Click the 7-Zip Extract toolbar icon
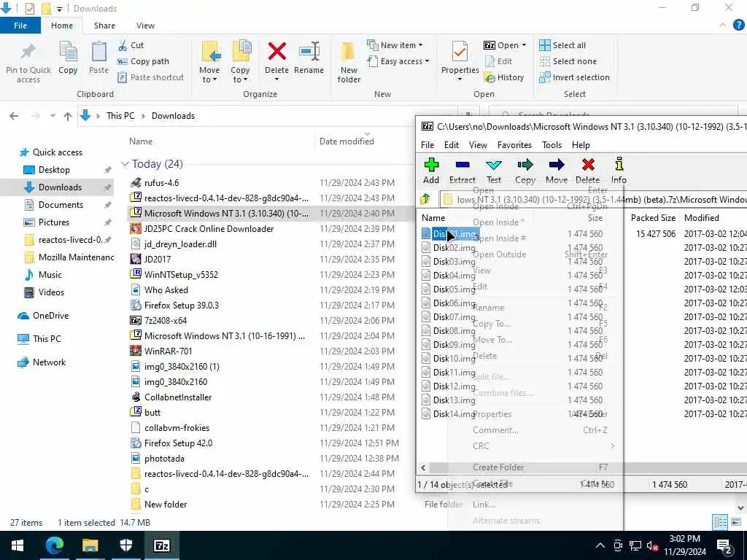The height and width of the screenshot is (560, 747). (462, 165)
